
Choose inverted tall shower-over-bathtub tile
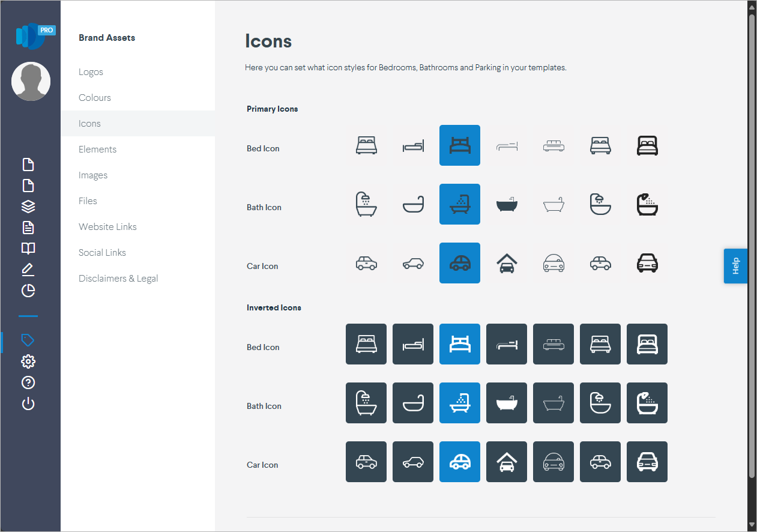pyautogui.click(x=366, y=403)
